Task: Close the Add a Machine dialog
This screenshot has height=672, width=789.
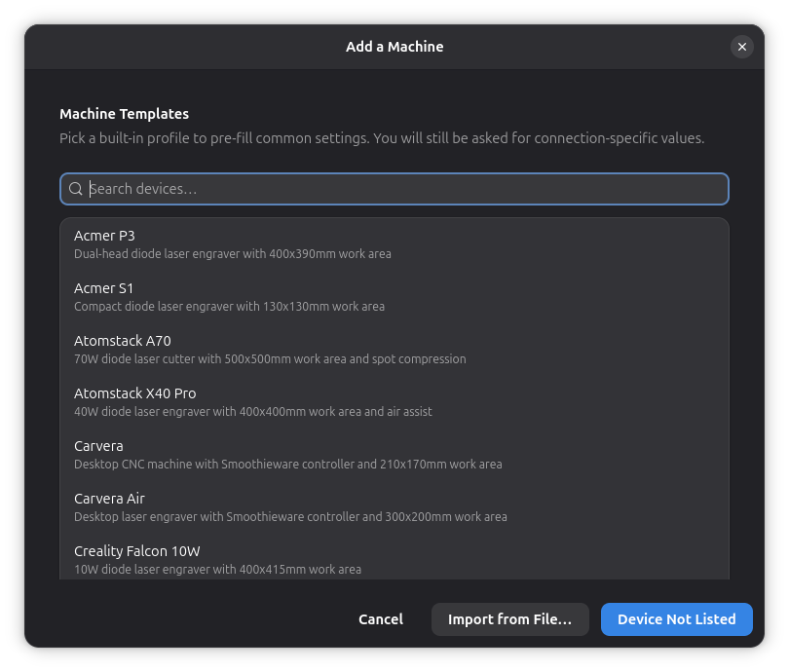Action: pos(741,47)
